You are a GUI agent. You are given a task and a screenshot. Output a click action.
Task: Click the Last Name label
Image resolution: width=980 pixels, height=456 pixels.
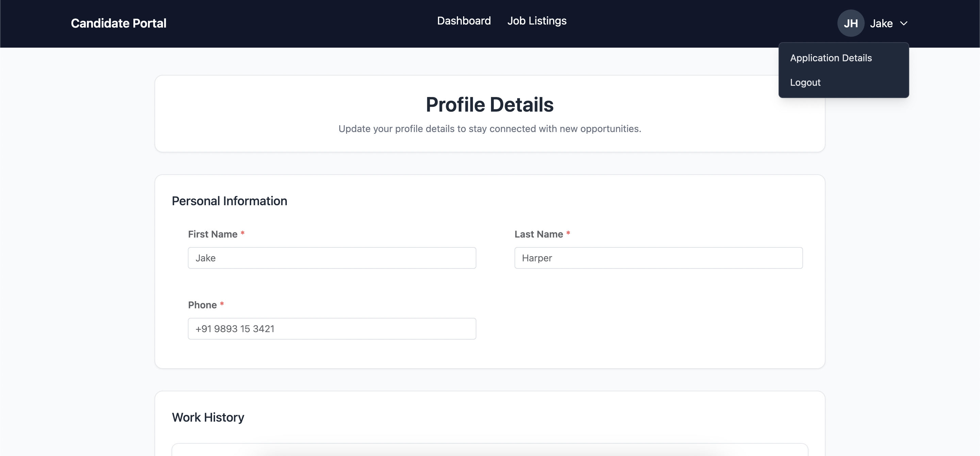click(x=538, y=234)
